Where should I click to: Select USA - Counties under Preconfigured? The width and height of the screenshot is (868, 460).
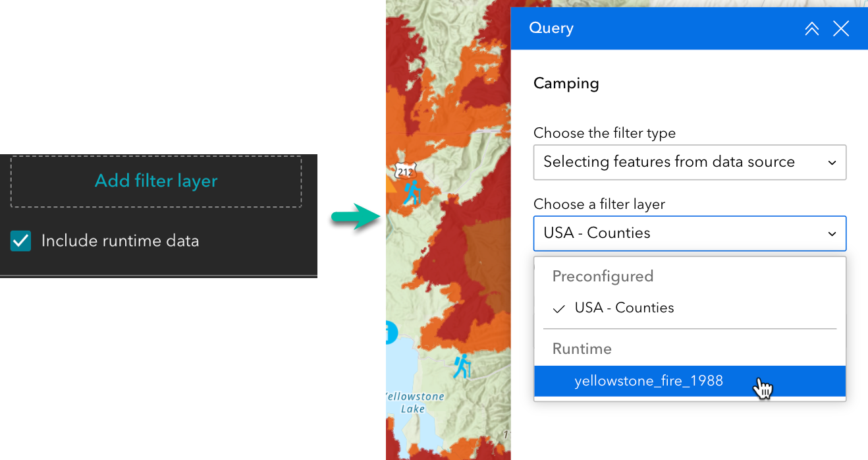tap(624, 308)
